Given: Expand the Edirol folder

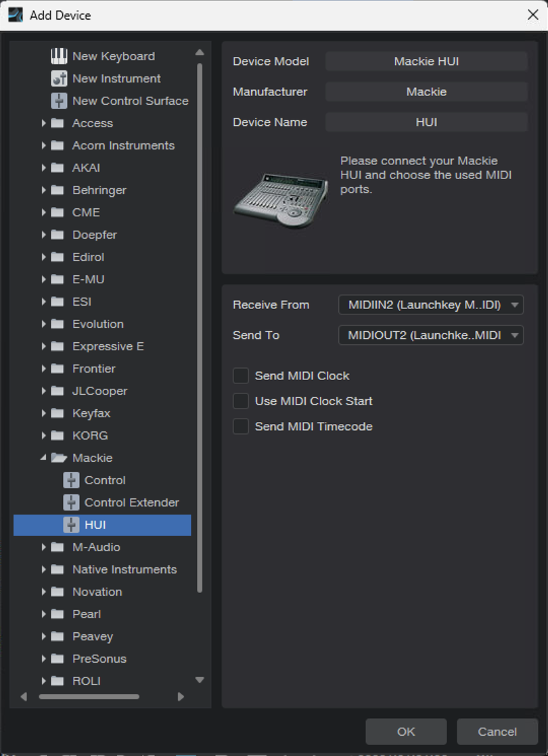Looking at the screenshot, I should (x=43, y=257).
